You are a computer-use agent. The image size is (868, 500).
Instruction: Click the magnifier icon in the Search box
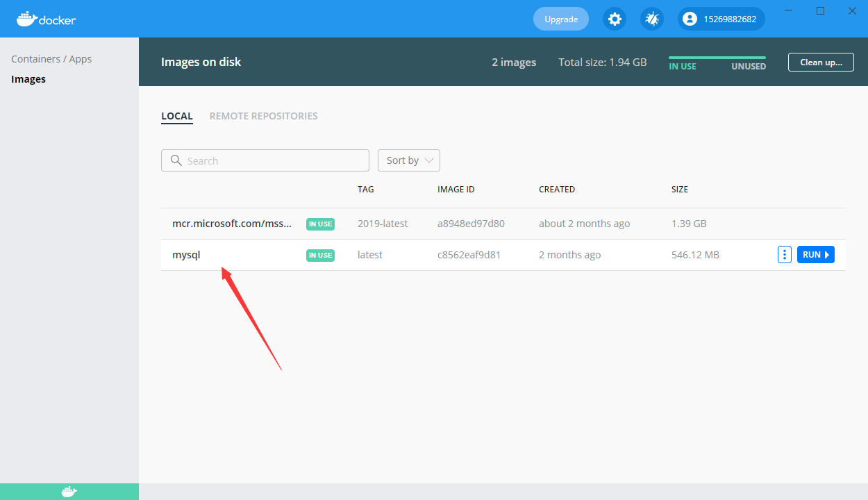click(x=176, y=160)
